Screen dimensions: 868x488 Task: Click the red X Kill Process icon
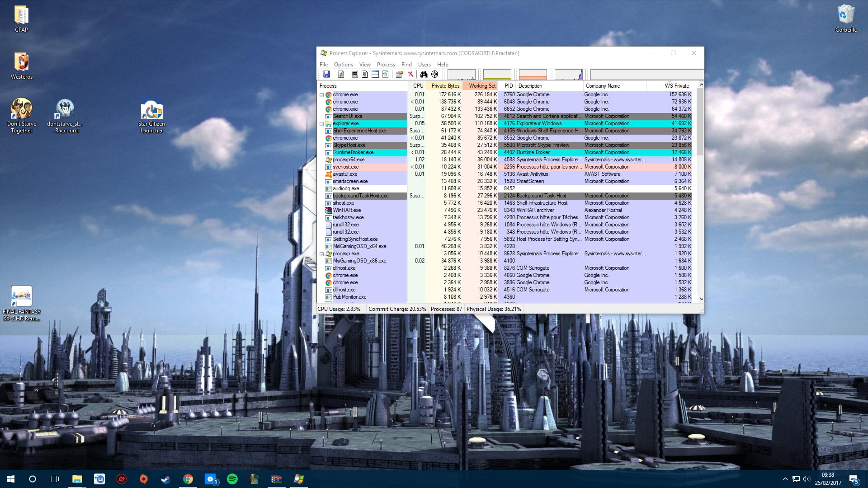pyautogui.click(x=410, y=75)
